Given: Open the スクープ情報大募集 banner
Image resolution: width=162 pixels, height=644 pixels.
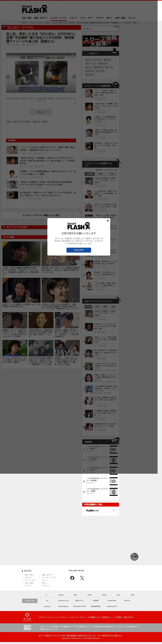Looking at the screenshot, I should [x=101, y=41].
